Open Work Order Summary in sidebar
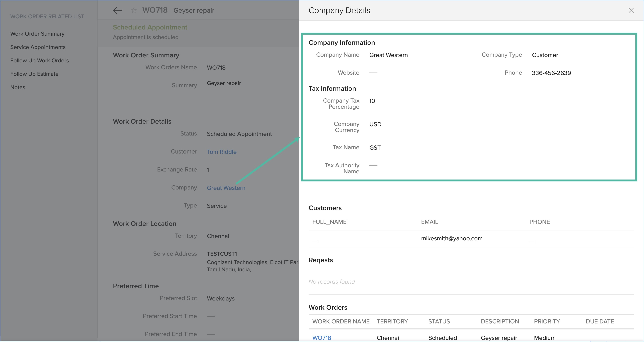Image resolution: width=644 pixels, height=342 pixels. pos(37,34)
